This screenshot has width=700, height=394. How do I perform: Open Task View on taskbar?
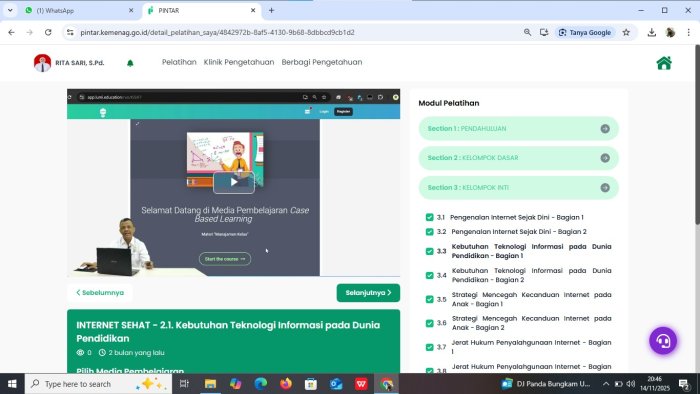[x=184, y=384]
